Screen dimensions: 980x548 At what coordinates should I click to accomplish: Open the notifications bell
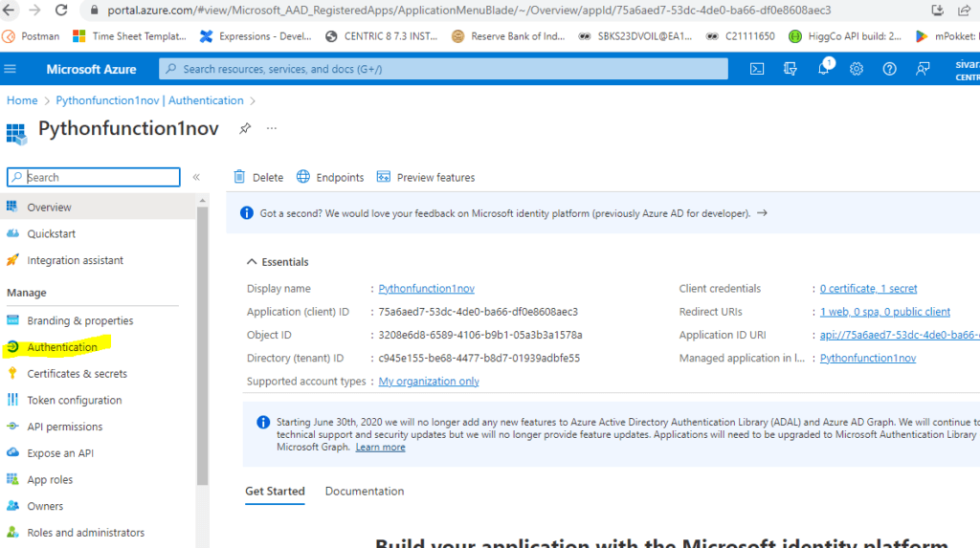824,69
